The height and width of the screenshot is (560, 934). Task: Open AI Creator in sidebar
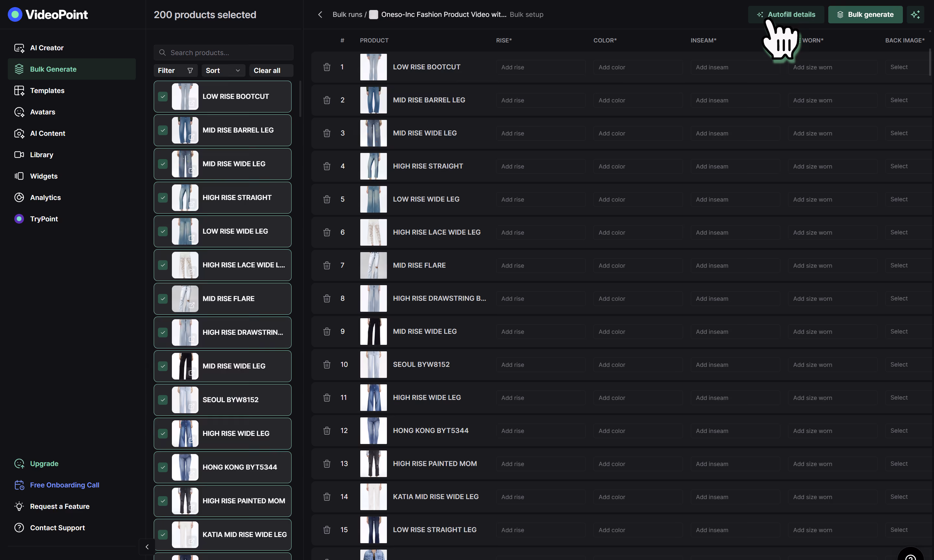click(72, 48)
